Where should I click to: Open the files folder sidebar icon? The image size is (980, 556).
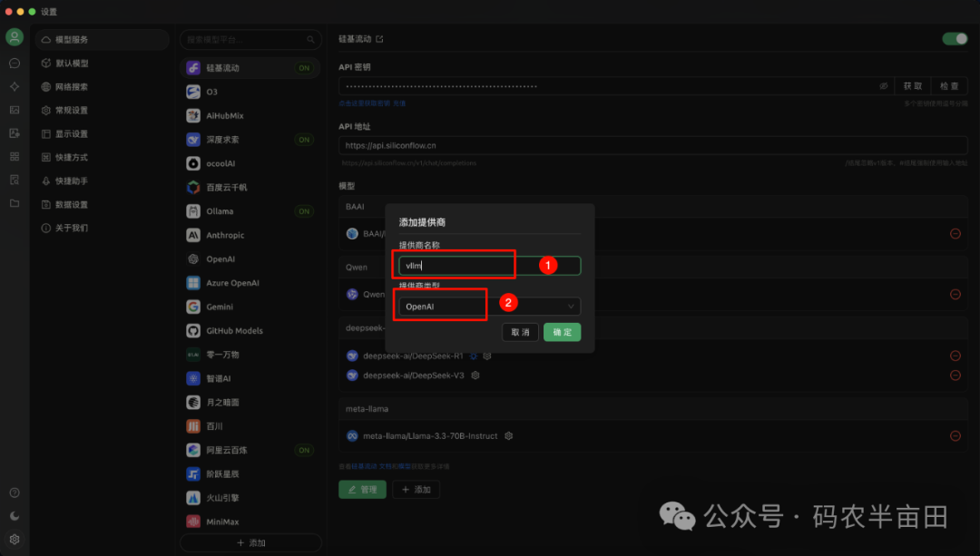(x=15, y=203)
